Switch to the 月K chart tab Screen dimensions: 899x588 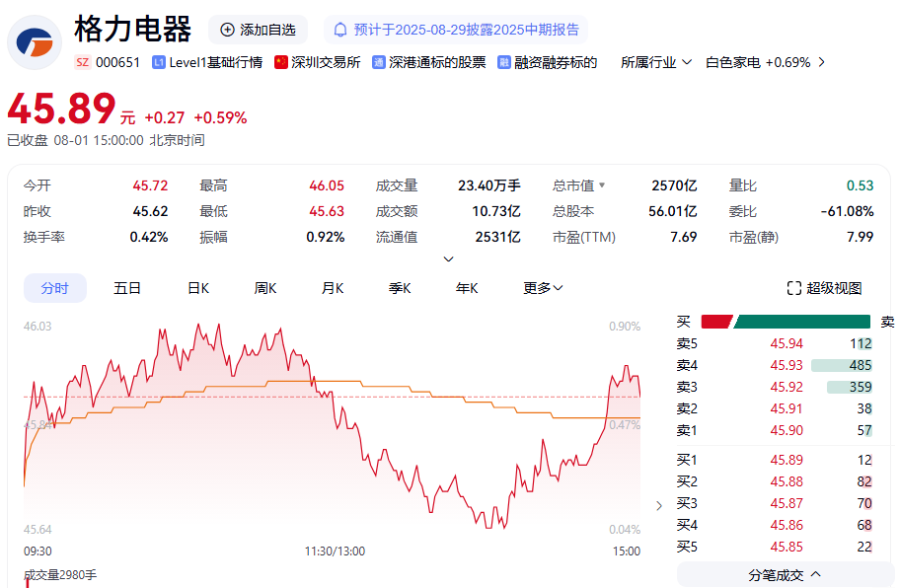click(333, 288)
